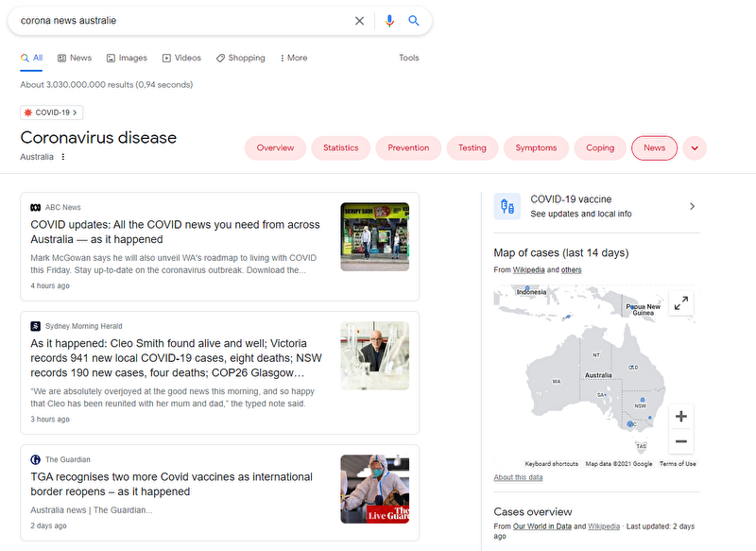Open map Keyboard shortcuts
Screen dimensions: 756x551
(552, 464)
